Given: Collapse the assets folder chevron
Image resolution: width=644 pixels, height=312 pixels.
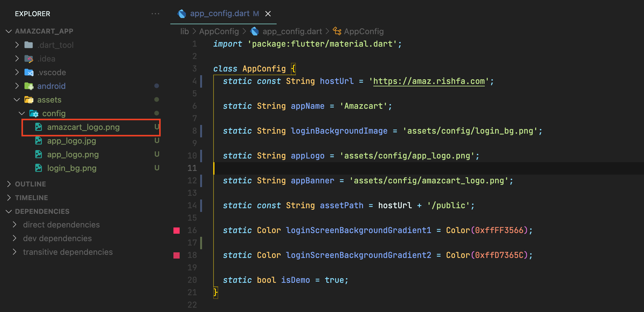Looking at the screenshot, I should [17, 100].
